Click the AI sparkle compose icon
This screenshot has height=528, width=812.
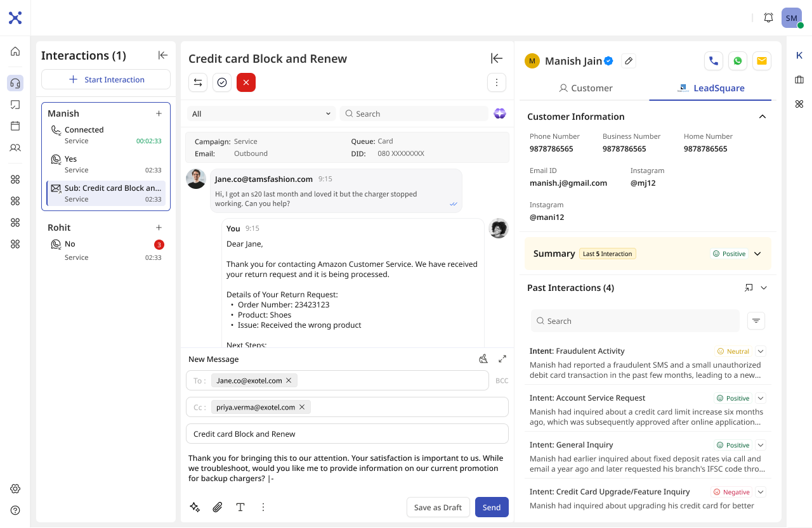(195, 507)
